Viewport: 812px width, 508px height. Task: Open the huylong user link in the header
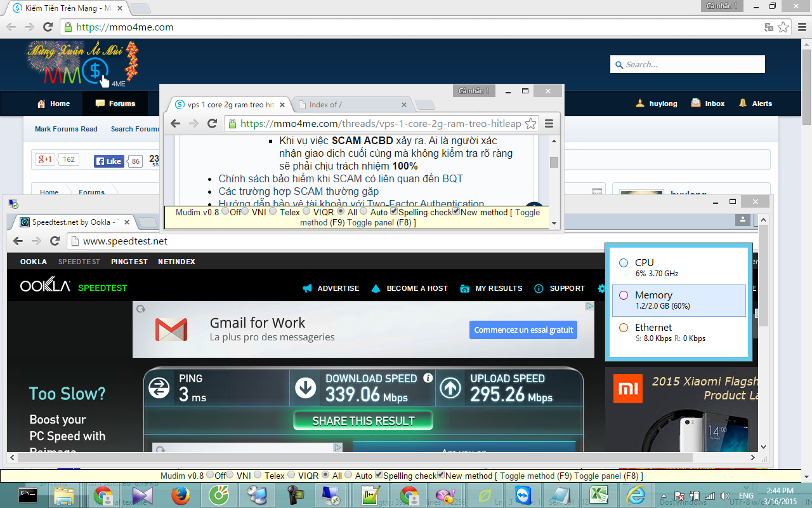[657, 104]
